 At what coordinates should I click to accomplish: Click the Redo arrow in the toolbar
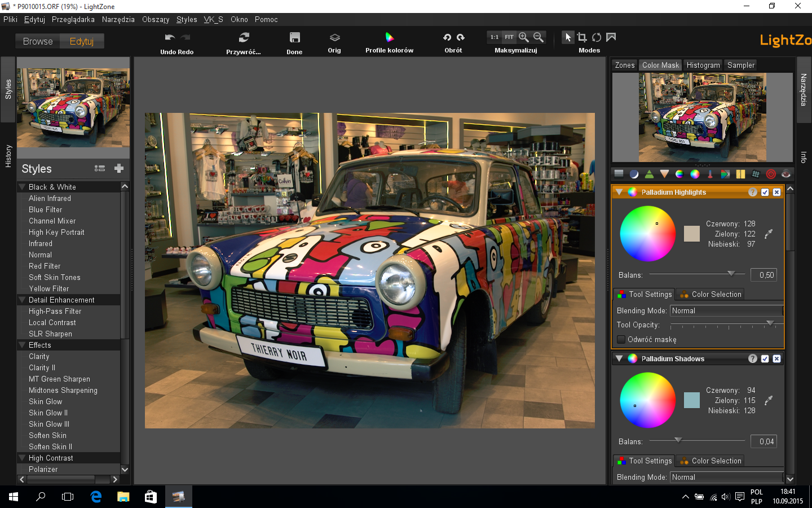click(185, 37)
